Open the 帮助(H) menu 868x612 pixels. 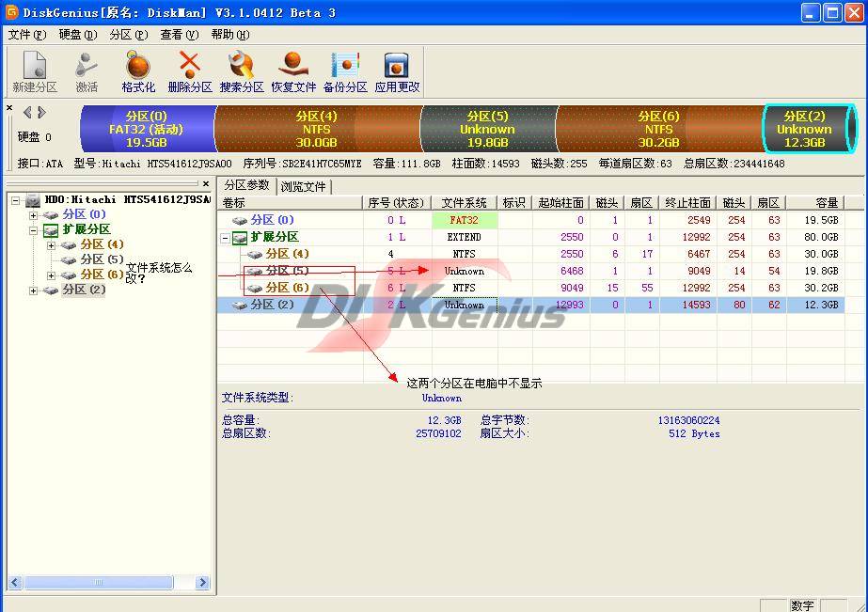pyautogui.click(x=230, y=35)
